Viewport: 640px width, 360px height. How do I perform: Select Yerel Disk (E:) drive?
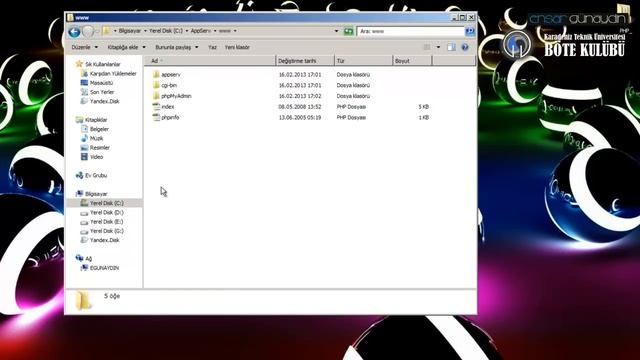(107, 222)
